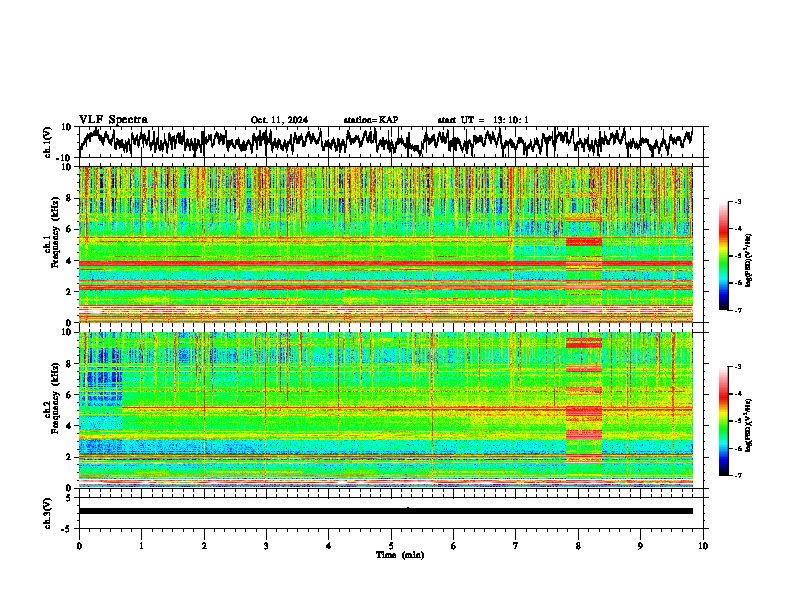Click time axis tick label "7"
Viewport: 792px width, 612px height.
pos(516,546)
